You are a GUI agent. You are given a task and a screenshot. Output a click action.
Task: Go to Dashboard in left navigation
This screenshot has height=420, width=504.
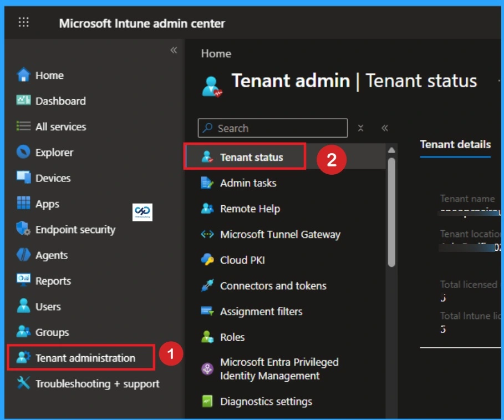point(60,100)
